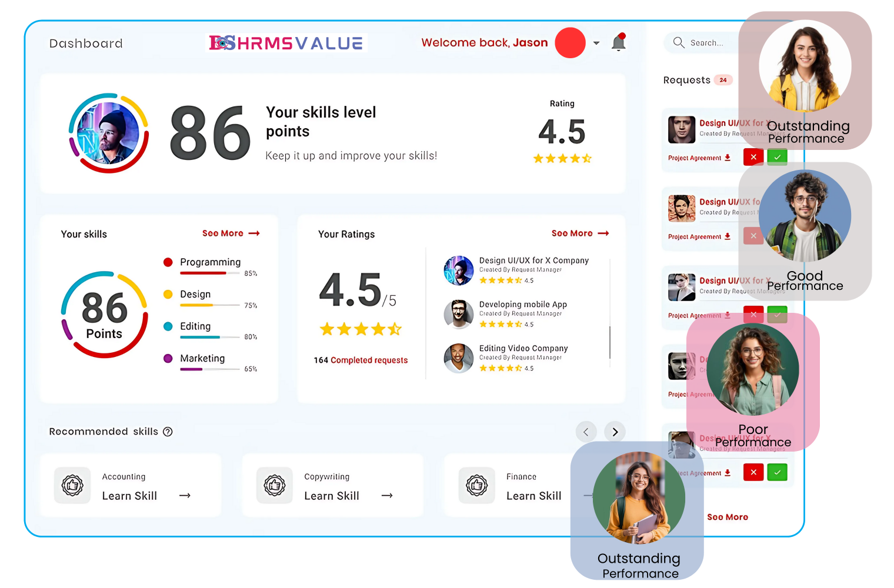Click Welcome back, Jason text
The image size is (894, 588).
485,42
